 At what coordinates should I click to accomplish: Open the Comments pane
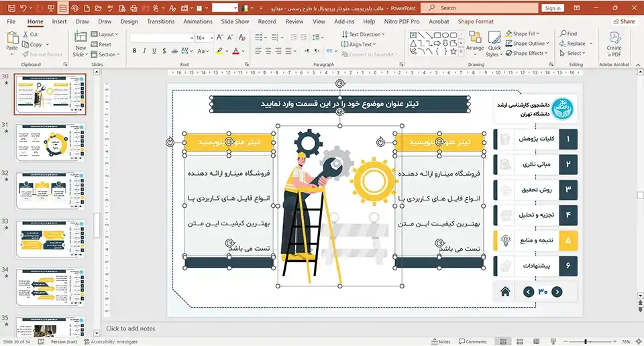tap(473, 341)
